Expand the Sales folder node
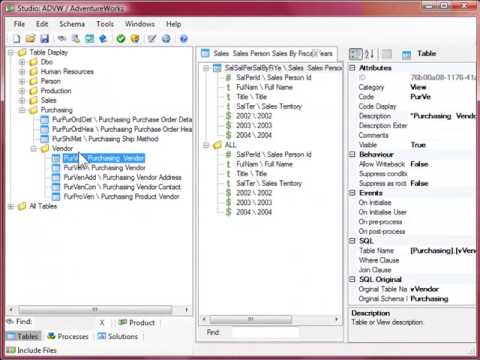 point(22,100)
